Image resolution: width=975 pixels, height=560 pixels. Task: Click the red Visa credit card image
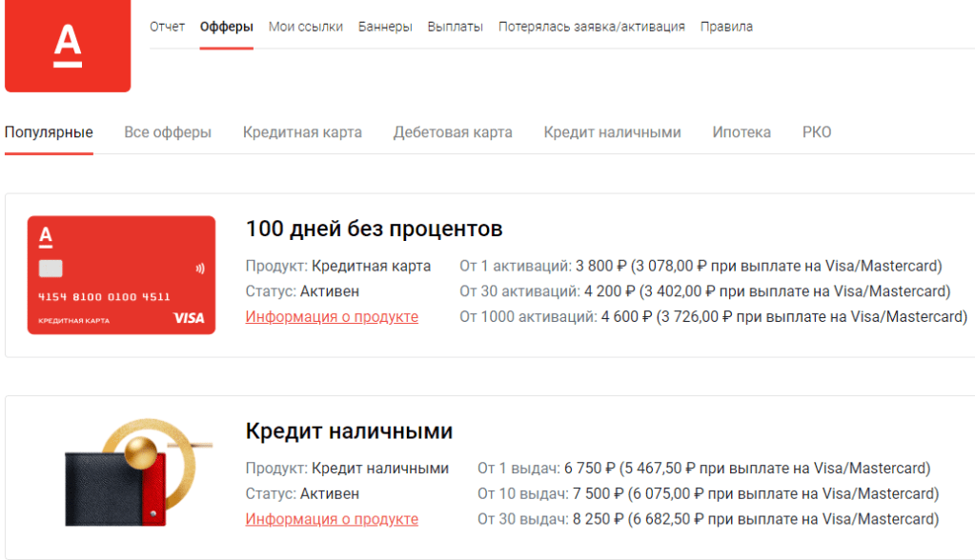(121, 275)
